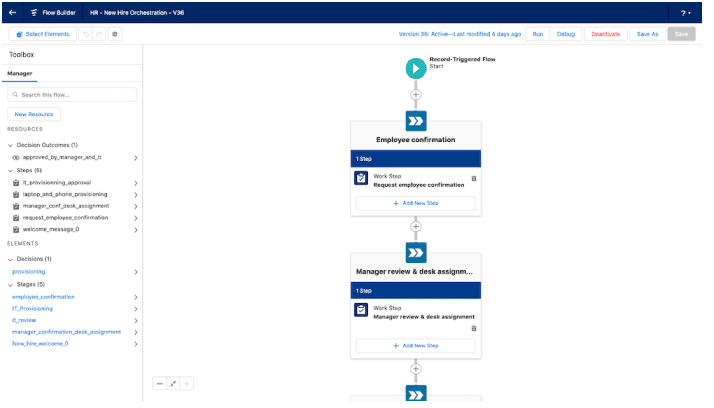Click the request_employee_confirmation step icon
This screenshot has width=714, height=408.
[x=16, y=218]
